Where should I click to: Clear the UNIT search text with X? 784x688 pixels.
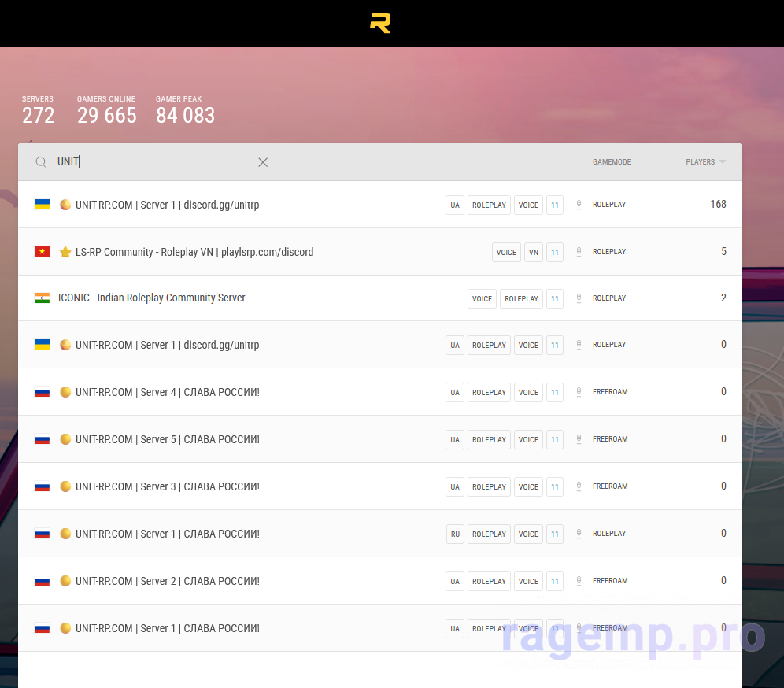pyautogui.click(x=263, y=162)
